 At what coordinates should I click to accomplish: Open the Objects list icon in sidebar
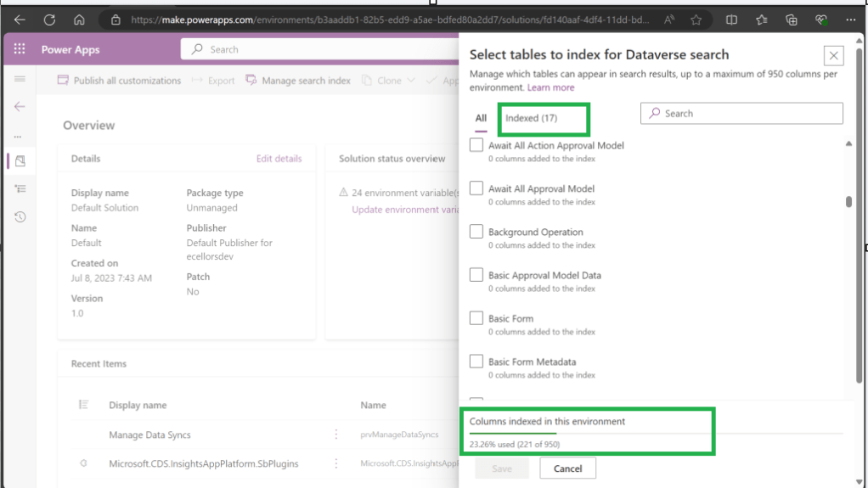coord(20,188)
